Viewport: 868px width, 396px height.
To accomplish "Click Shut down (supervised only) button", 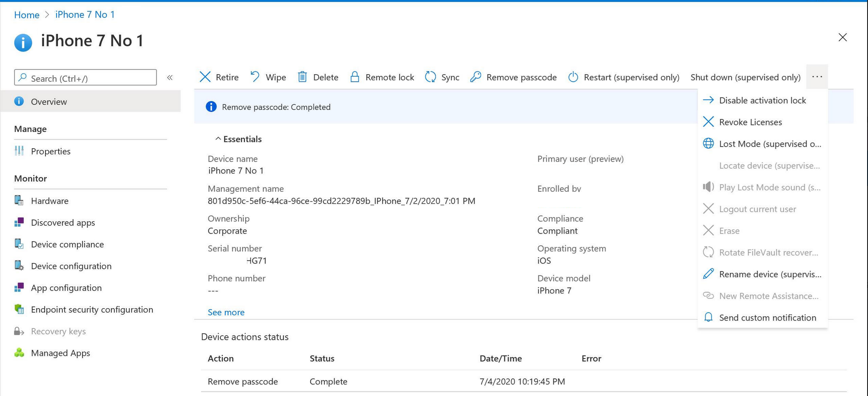I will (x=745, y=77).
